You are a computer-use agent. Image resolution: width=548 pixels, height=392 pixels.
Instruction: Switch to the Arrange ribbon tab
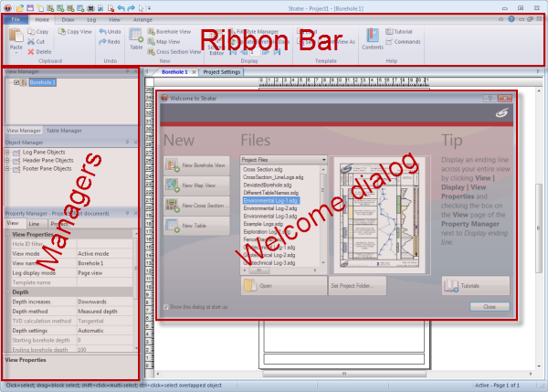[x=142, y=20]
